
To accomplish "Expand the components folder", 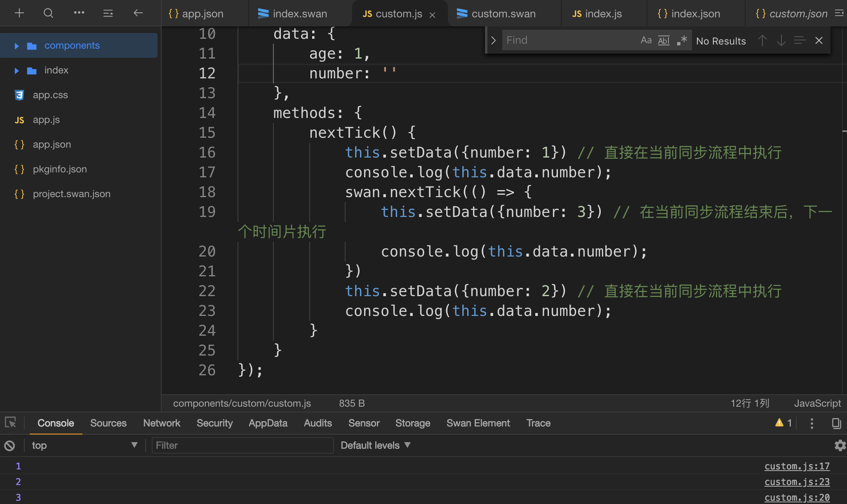I will (x=17, y=46).
